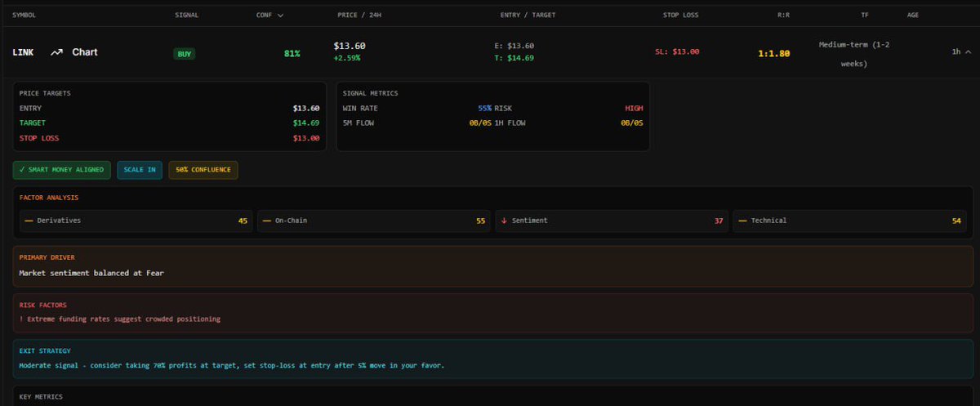The width and height of the screenshot is (980, 406).
Task: Select the Smart Money Aligned tag
Action: coord(62,170)
